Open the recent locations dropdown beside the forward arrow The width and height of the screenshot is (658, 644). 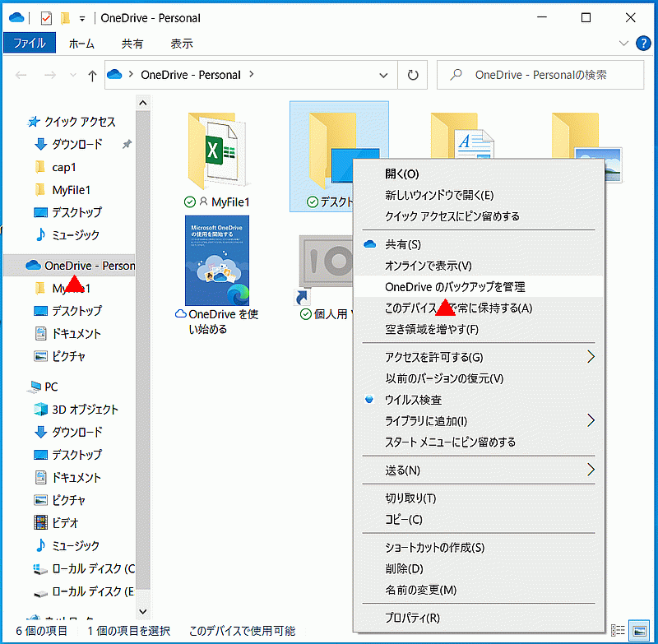click(73, 76)
